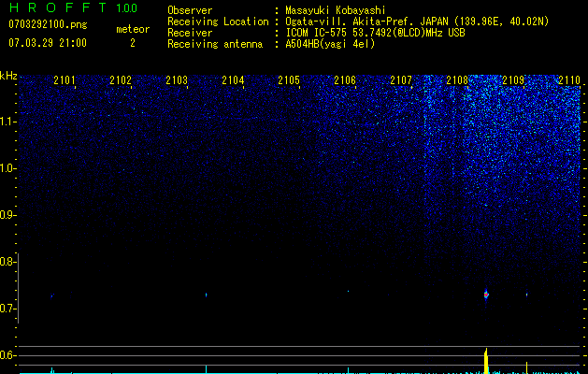The width and height of the screenshot is (588, 374).
Task: Click the short yellow power spike near 2109
Action: pos(527,367)
